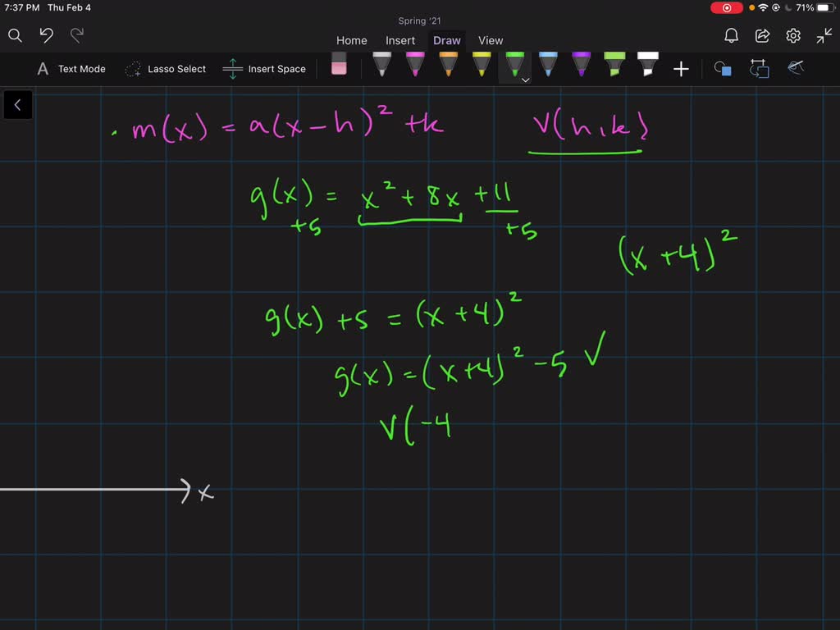Undo the last stroke
840x630 pixels.
pyautogui.click(x=45, y=36)
